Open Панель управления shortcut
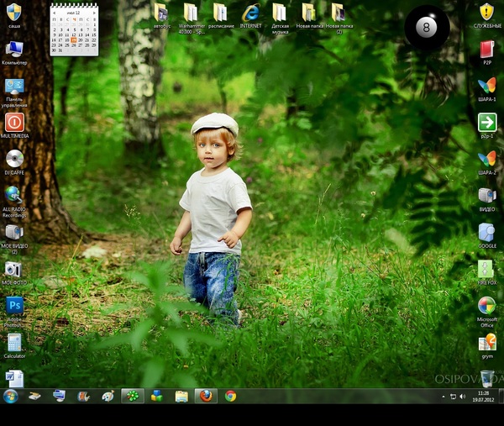Viewport: 504px width, 426px height. 14,87
